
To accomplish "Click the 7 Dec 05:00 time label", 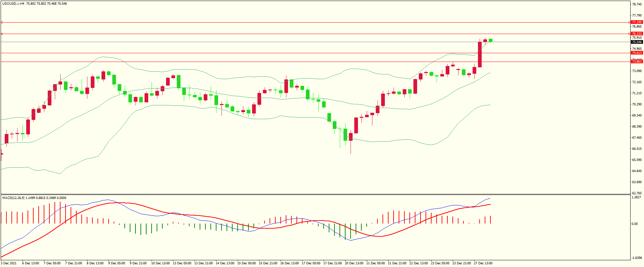I will tap(52, 263).
